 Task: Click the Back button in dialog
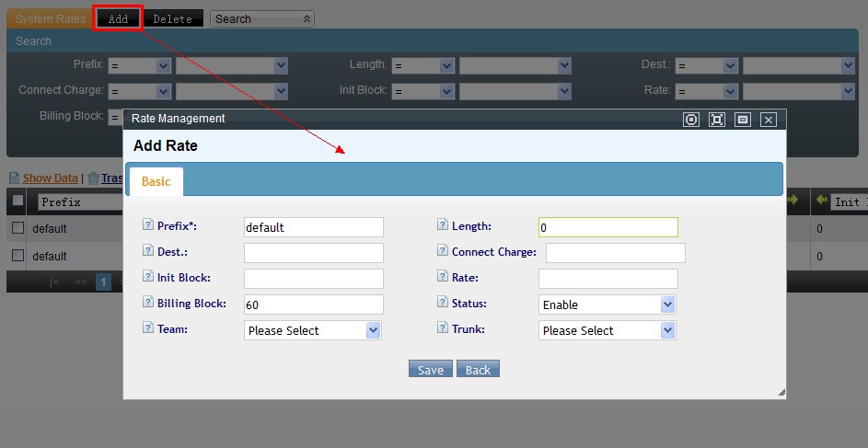click(x=478, y=370)
